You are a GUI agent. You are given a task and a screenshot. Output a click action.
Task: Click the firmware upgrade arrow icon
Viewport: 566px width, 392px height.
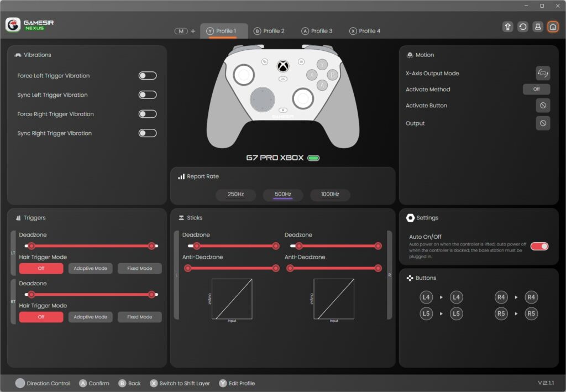508,27
